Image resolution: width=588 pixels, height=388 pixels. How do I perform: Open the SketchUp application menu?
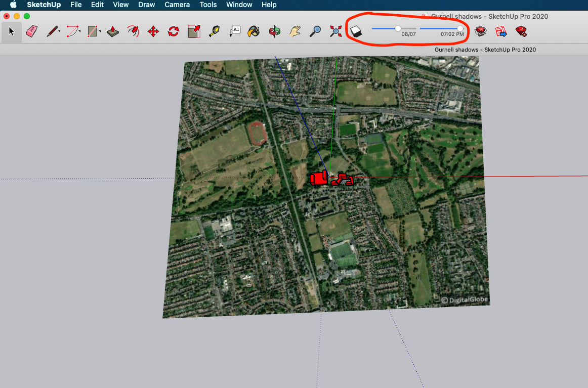click(x=44, y=5)
